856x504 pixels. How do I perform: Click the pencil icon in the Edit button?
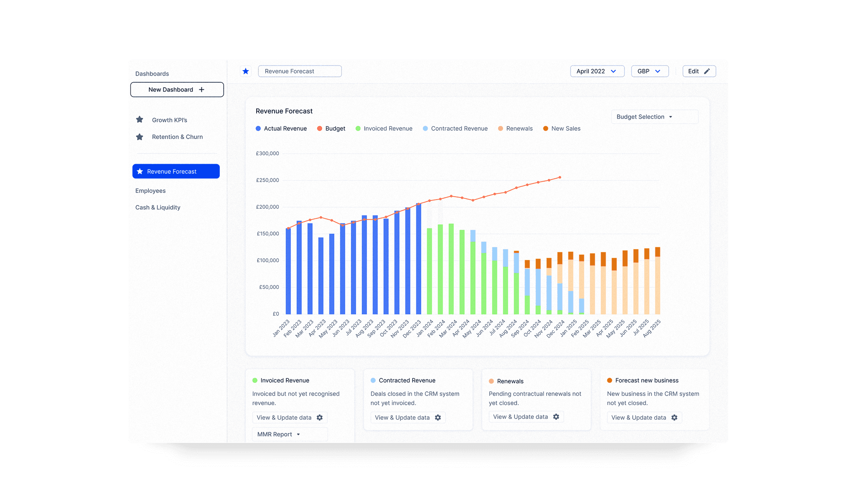coord(707,71)
